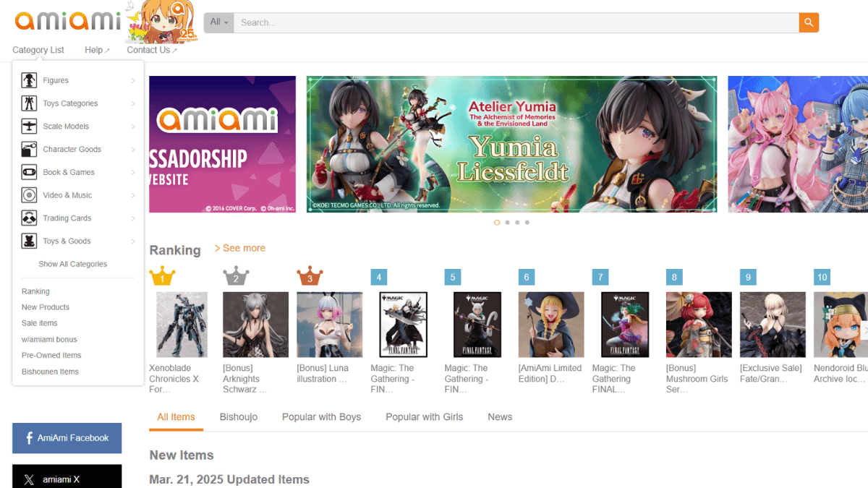Select the first carousel indicator dot
Viewport: 868px width, 488px height.
coord(497,223)
